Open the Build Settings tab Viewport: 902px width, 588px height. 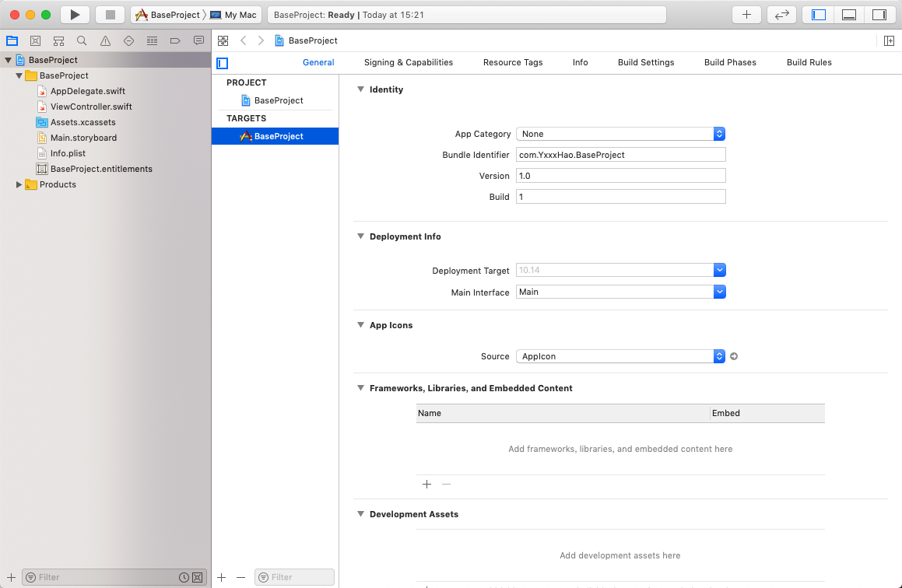[646, 62]
